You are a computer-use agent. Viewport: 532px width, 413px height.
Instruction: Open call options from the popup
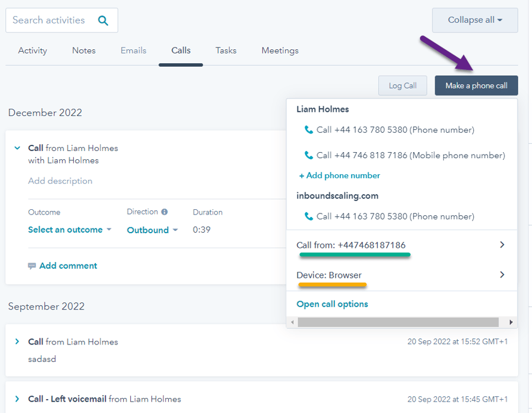pyautogui.click(x=332, y=304)
